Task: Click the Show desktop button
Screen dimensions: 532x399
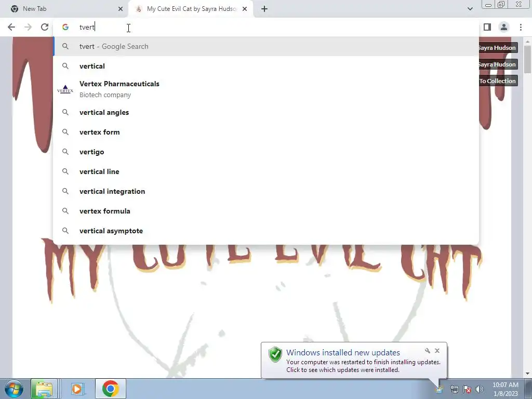Action: (528, 389)
